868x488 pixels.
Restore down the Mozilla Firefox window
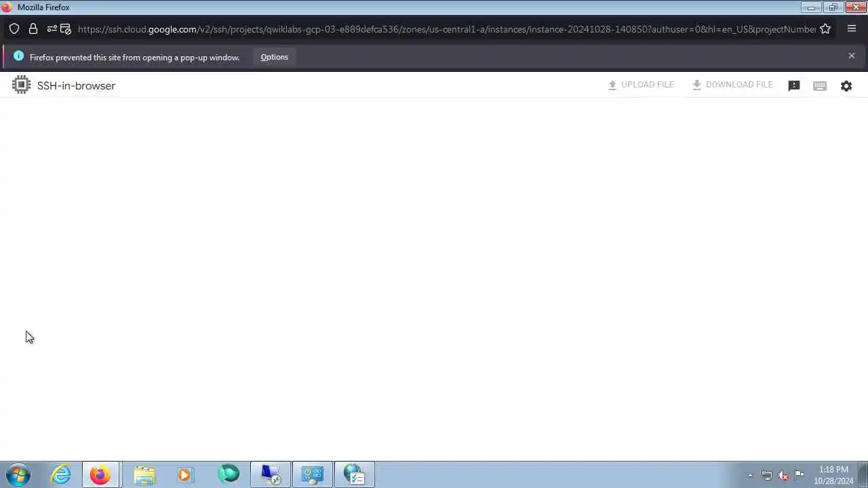(833, 7)
